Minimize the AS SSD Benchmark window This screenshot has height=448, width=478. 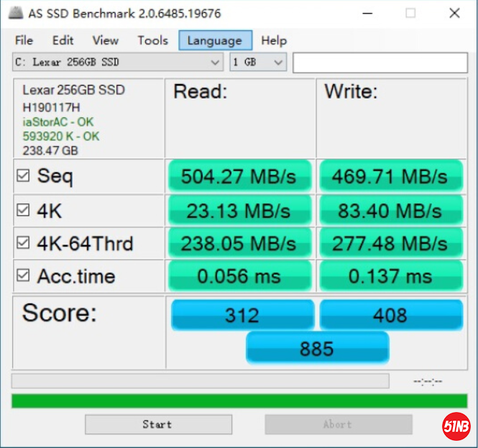tap(367, 13)
